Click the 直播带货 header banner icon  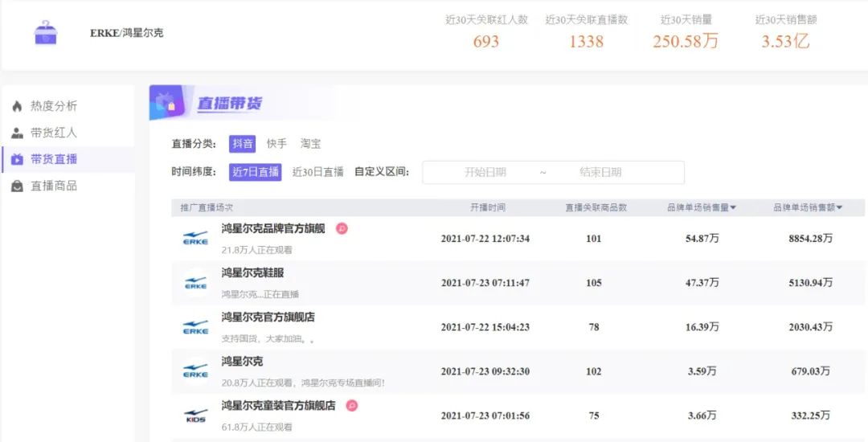tap(166, 102)
